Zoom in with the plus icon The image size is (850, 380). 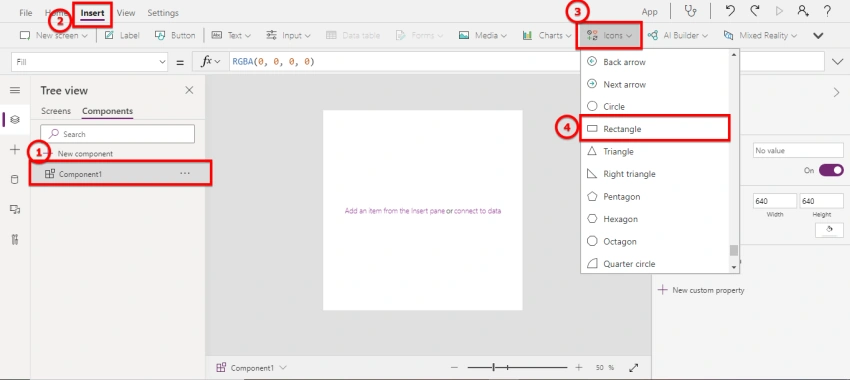click(x=578, y=368)
